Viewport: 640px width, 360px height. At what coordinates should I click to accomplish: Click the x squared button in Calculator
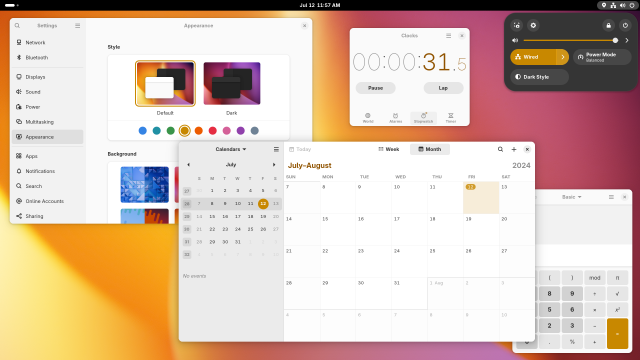(x=617, y=310)
